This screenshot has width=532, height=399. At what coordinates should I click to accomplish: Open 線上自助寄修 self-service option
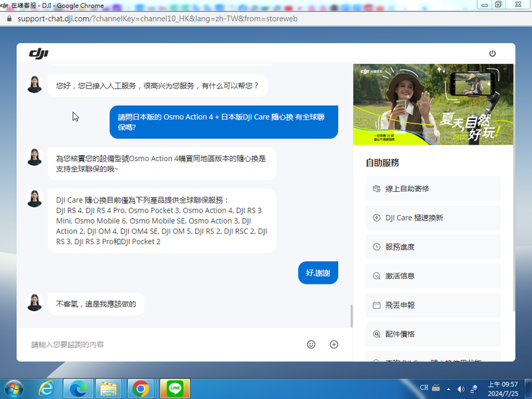coord(433,189)
